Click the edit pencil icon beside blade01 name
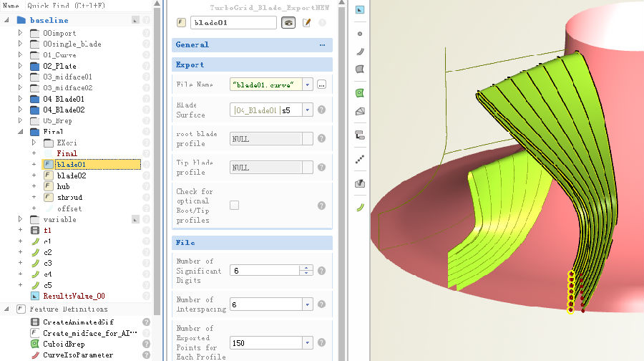 (x=307, y=22)
